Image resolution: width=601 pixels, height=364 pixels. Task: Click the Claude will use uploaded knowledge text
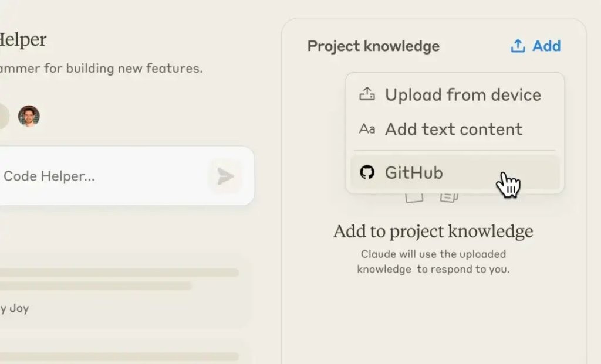(433, 262)
